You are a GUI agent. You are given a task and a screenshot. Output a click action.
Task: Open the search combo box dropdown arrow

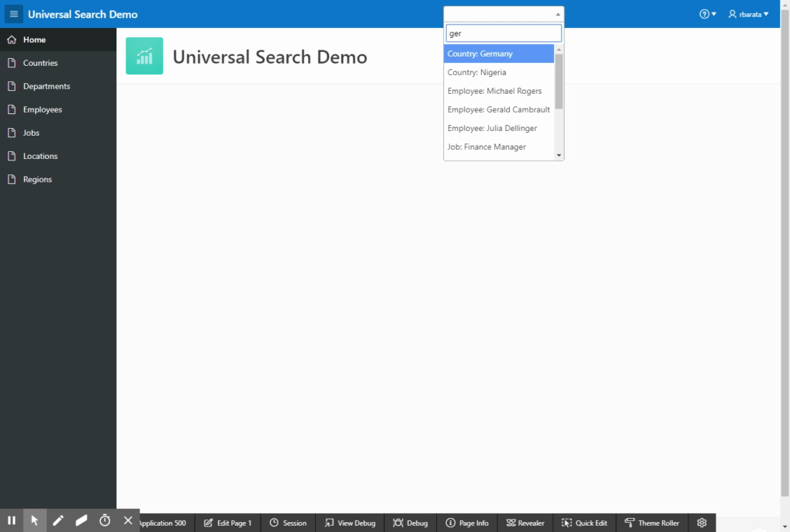tap(558, 13)
